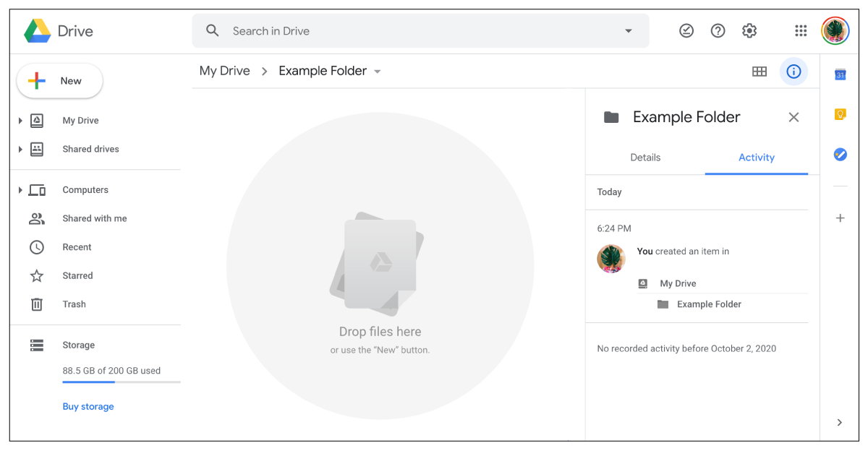
Task: Open Google Calendar in side panel
Action: (x=840, y=74)
